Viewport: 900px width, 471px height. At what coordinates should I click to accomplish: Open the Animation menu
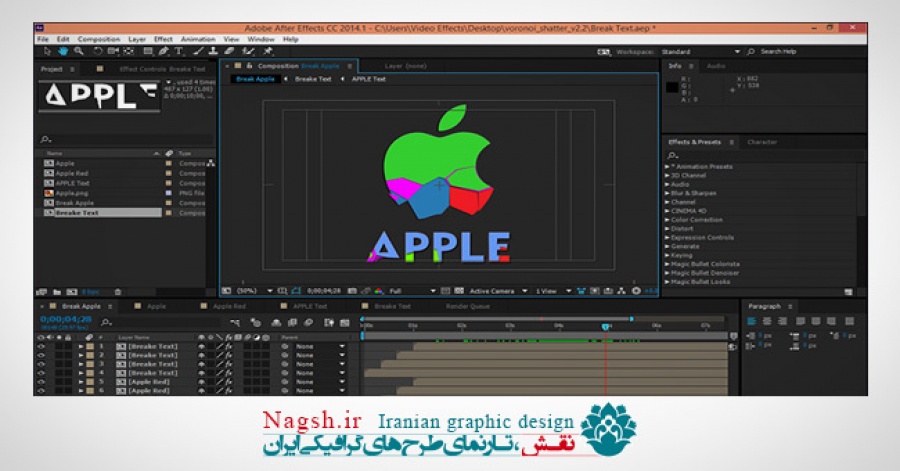(198, 40)
